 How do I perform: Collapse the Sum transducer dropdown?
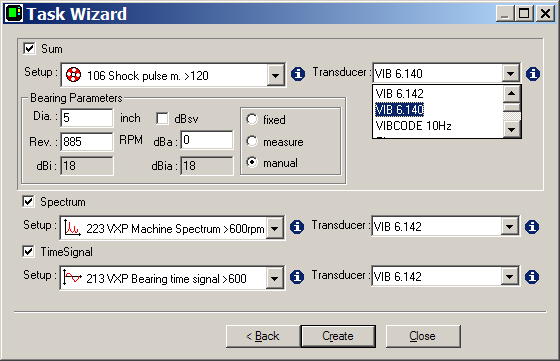point(510,74)
